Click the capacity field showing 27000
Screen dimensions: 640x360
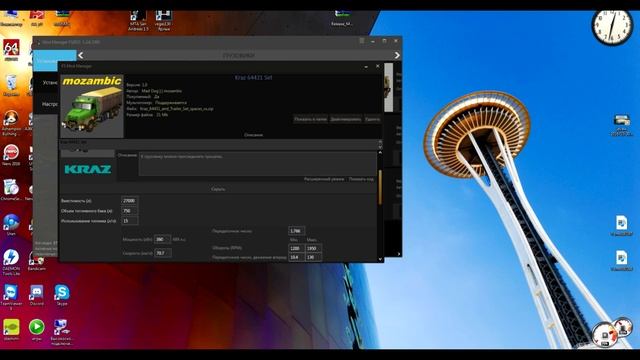(x=129, y=201)
